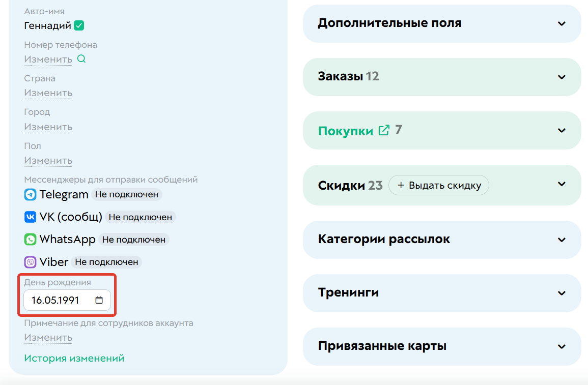Click the '+ Выдать скидку' button

click(x=438, y=185)
